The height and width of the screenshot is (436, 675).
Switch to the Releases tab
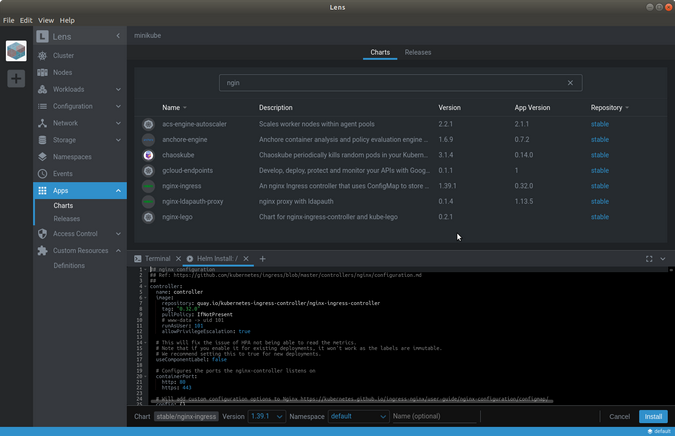(x=418, y=52)
